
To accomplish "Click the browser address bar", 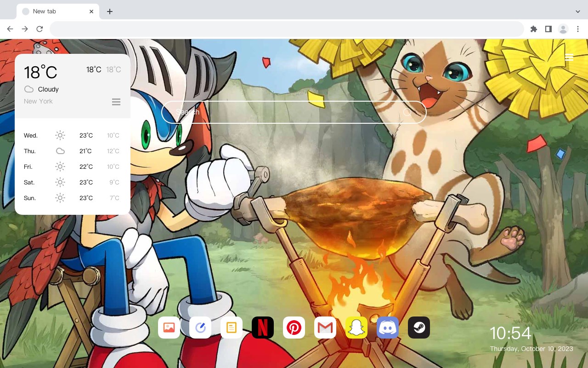I will tap(287, 29).
